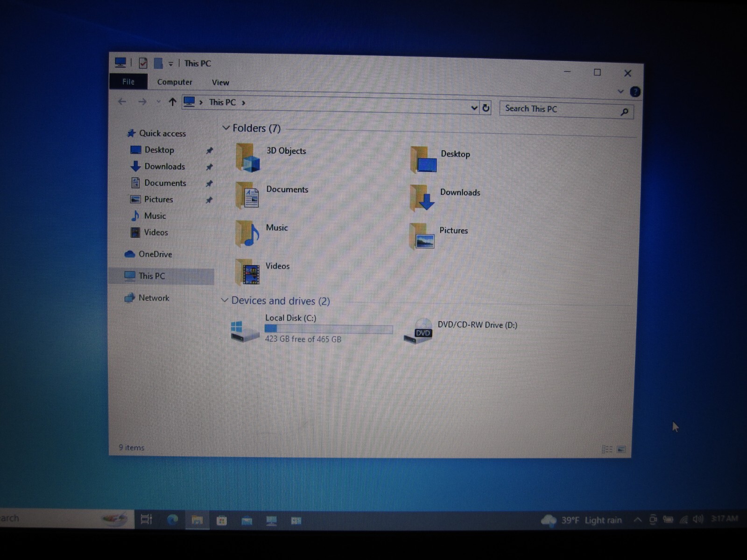Click the Forward navigation arrow

tap(142, 102)
